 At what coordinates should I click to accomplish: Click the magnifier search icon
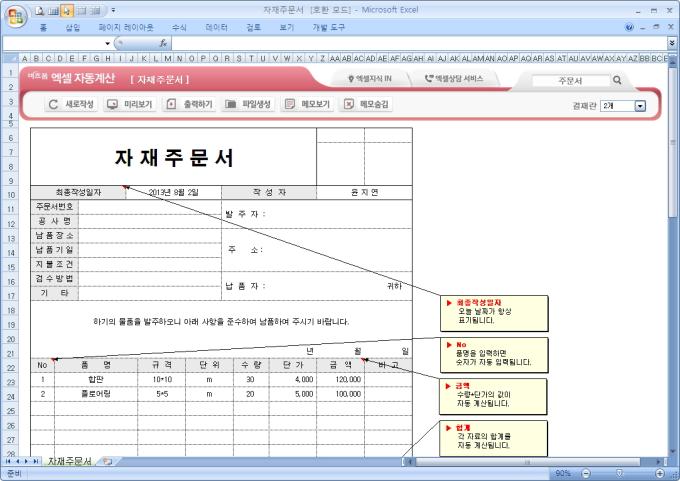tap(617, 80)
